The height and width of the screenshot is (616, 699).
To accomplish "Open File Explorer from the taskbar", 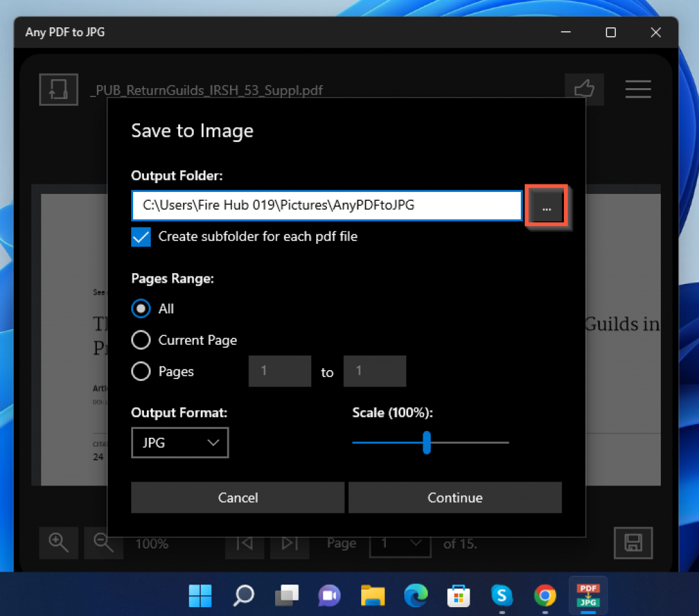I will [x=373, y=596].
